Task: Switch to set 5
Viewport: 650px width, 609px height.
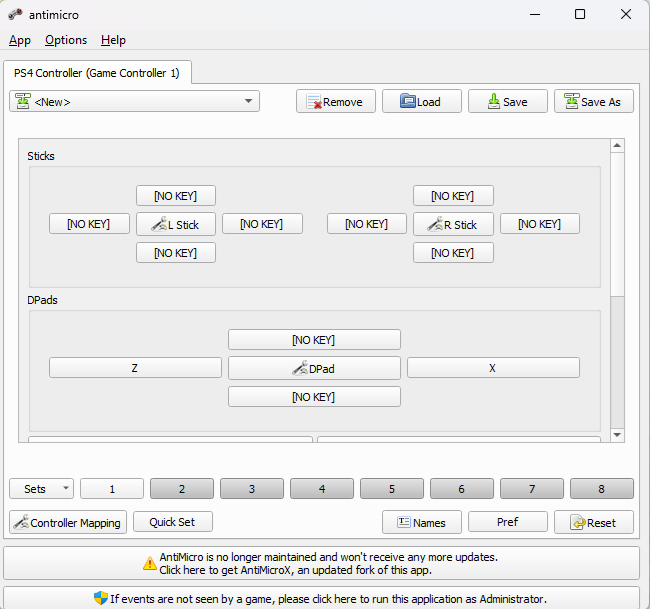Action: coord(392,489)
